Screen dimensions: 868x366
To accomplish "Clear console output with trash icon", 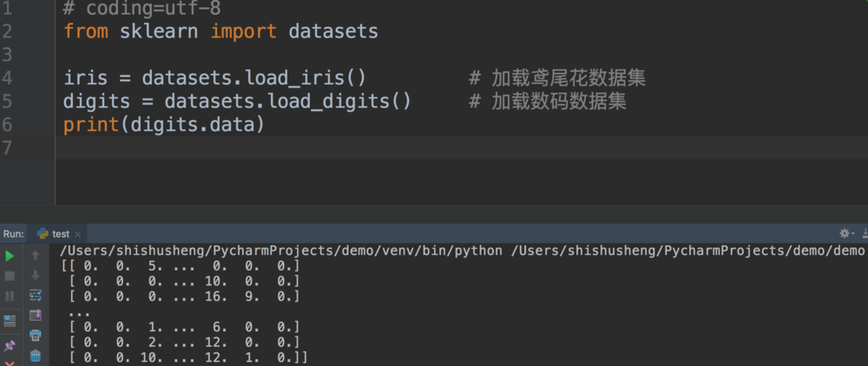I will [x=36, y=356].
